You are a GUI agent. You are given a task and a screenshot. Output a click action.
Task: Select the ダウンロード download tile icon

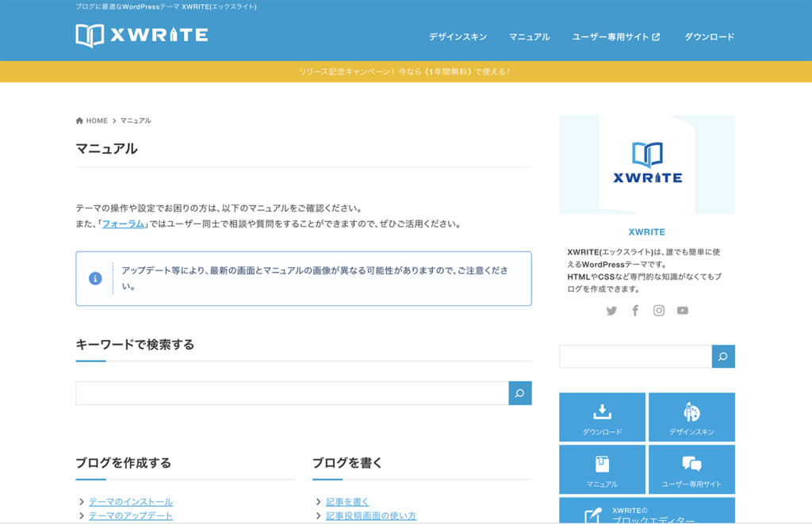(x=602, y=410)
